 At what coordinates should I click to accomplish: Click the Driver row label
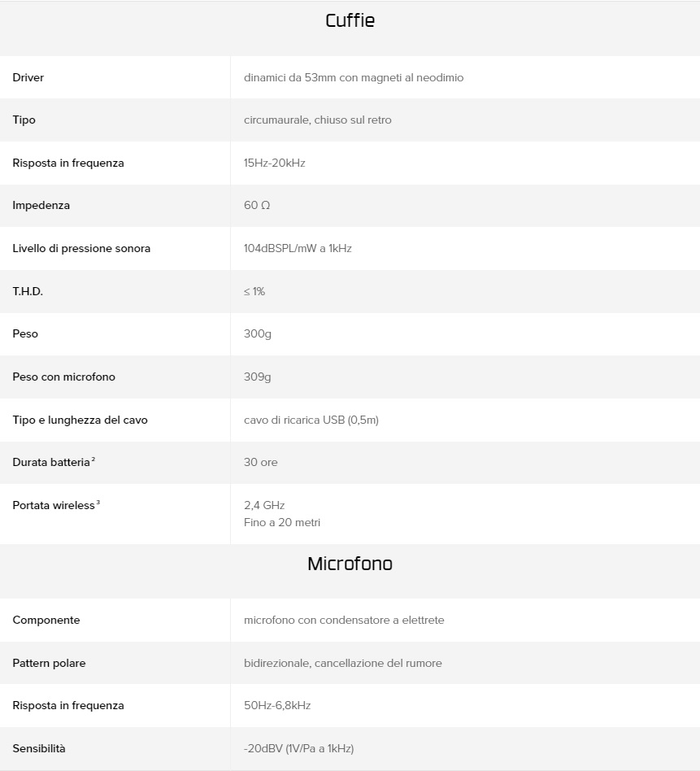click(x=28, y=78)
